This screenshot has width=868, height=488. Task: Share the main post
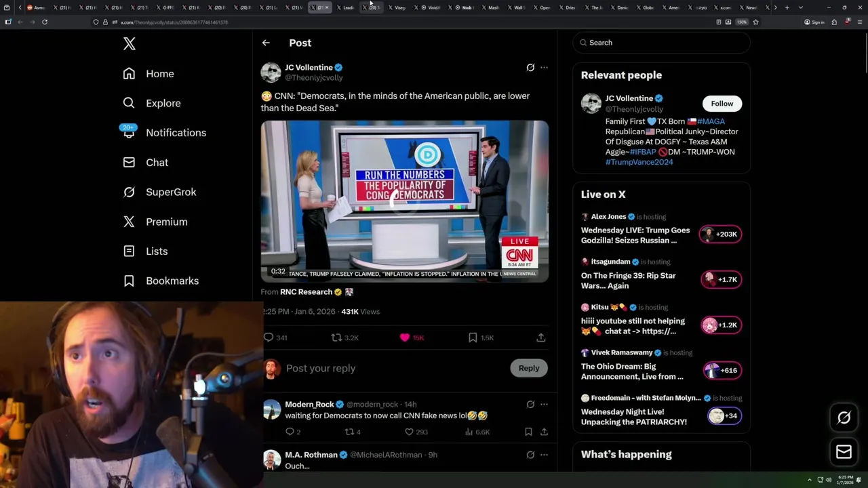[x=541, y=338]
